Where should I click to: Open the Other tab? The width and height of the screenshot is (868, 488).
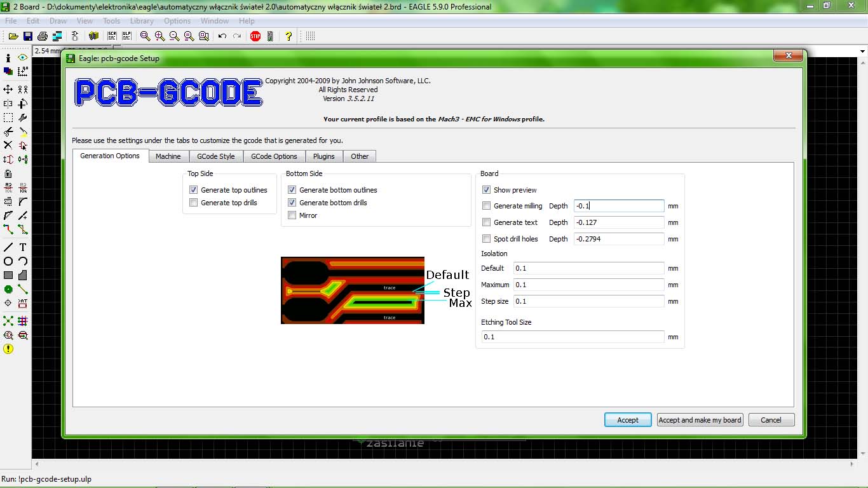tap(360, 156)
